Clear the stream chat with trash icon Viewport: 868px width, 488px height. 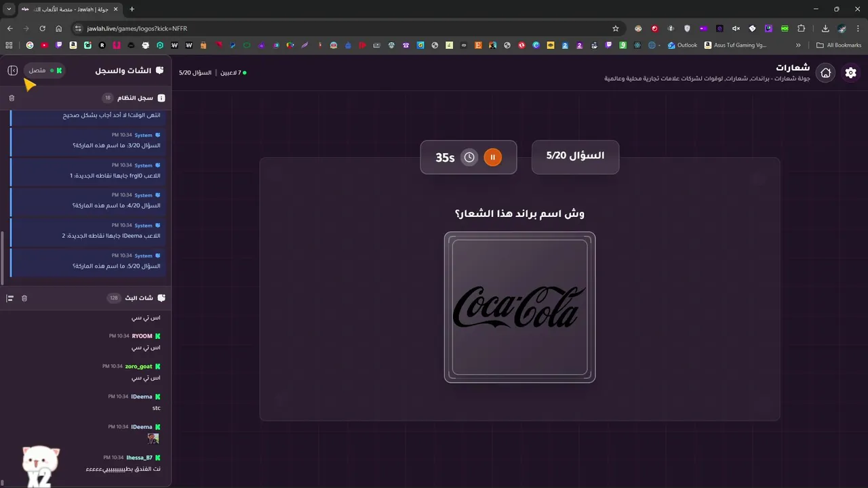(24, 298)
